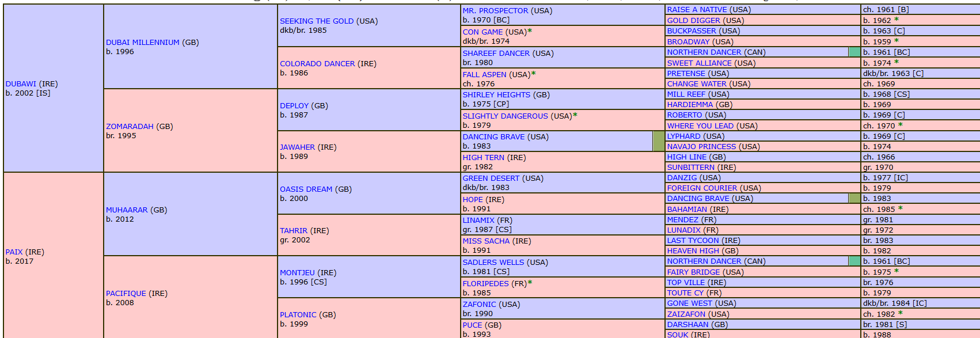Click the olive swatch beside DANCING BRAVE b. 1983 sire of JAWAHER
This screenshot has height=338, width=980.
pyautogui.click(x=659, y=141)
